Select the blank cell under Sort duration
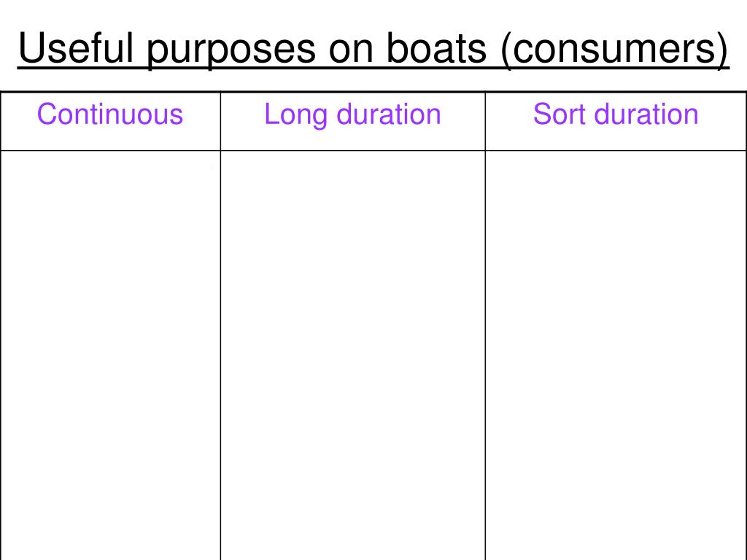The height and width of the screenshot is (560, 747). [616, 355]
